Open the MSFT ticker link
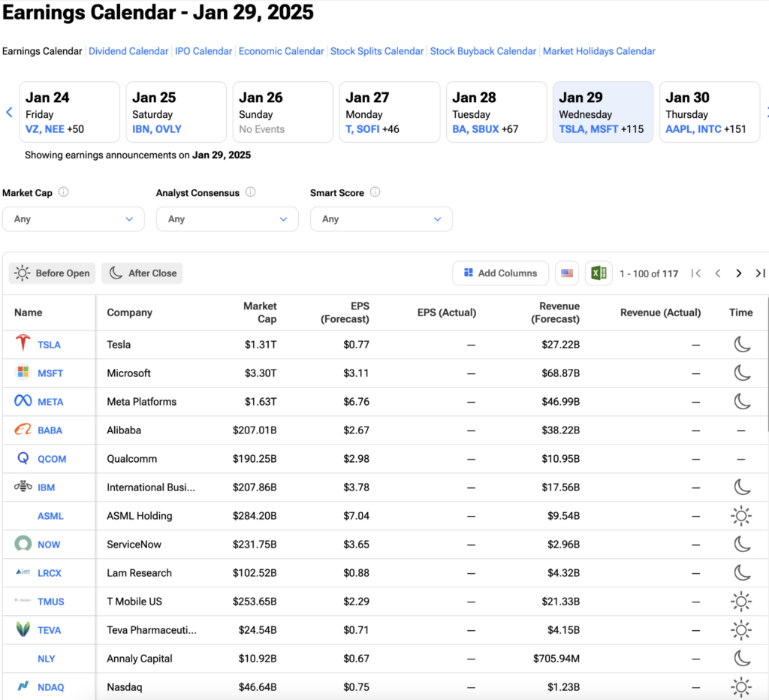The width and height of the screenshot is (769, 700). point(50,373)
